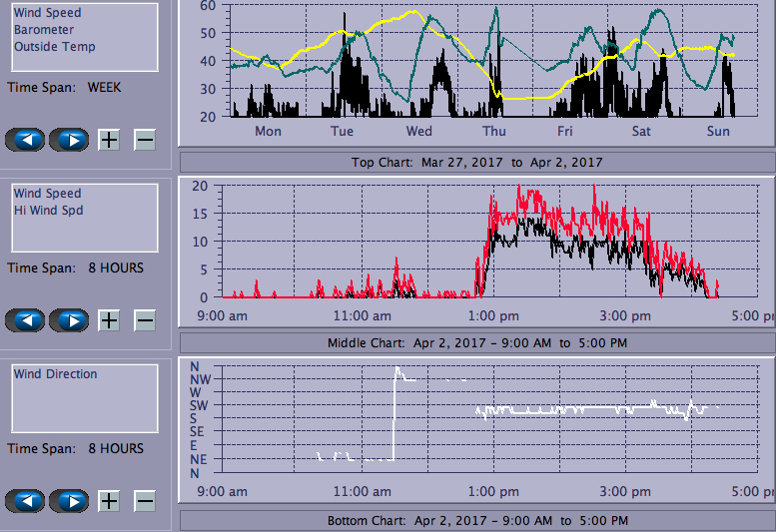Click Middle Chart date range title bar
776x532 pixels.
[476, 342]
